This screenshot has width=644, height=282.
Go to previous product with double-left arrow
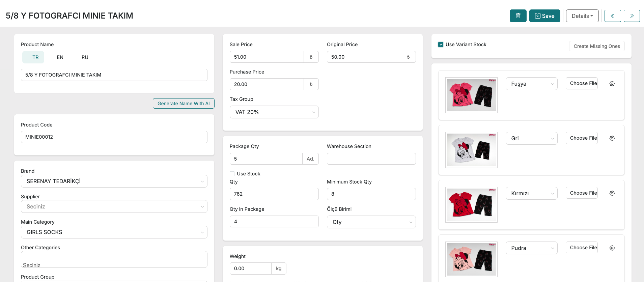click(x=612, y=16)
